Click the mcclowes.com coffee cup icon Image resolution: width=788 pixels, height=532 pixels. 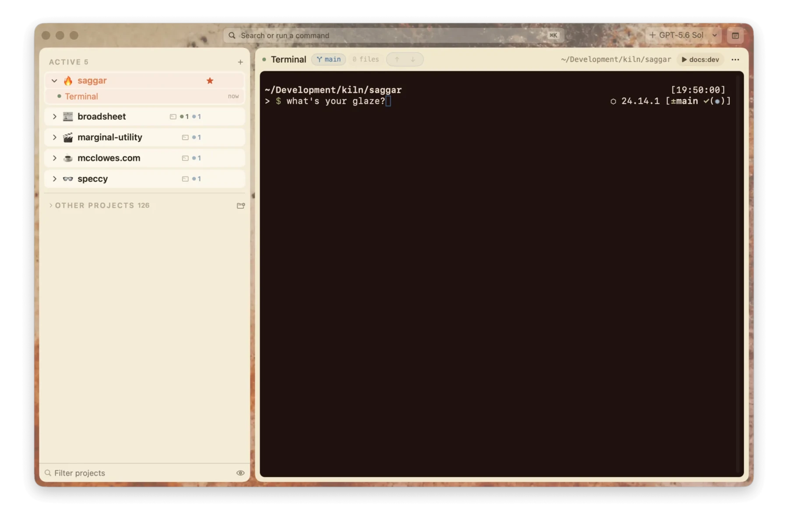click(x=68, y=158)
